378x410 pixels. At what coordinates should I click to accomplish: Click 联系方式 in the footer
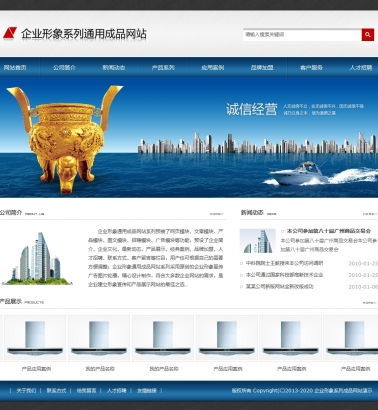[56, 390]
